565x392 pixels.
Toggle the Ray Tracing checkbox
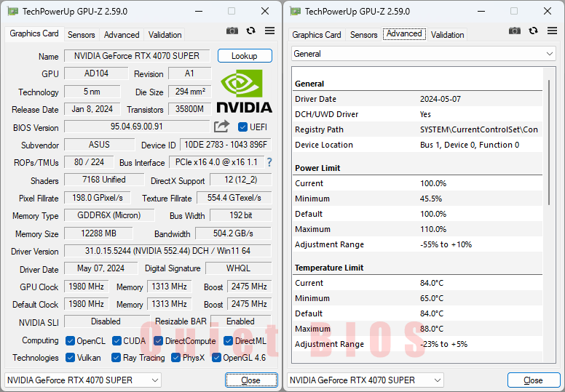tap(116, 357)
